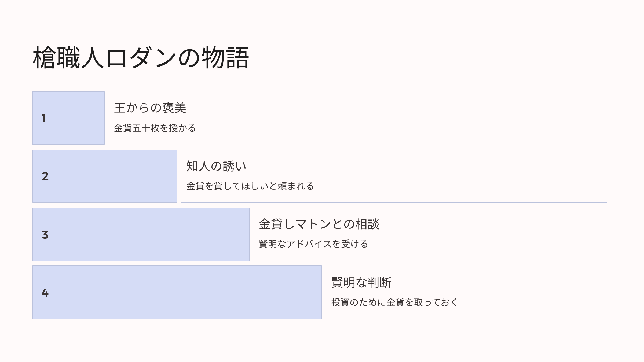Click the heading 賢明な判断
The image size is (644, 362).
pyautogui.click(x=361, y=283)
